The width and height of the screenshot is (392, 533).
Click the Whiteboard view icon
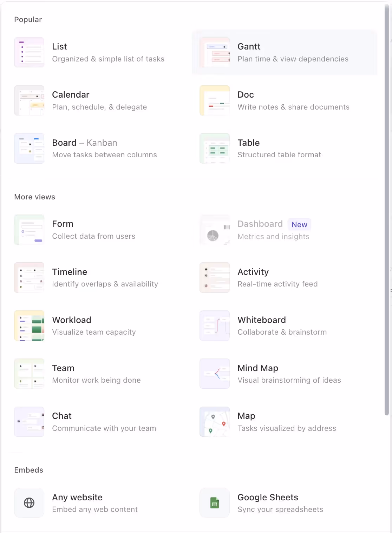[x=215, y=325]
